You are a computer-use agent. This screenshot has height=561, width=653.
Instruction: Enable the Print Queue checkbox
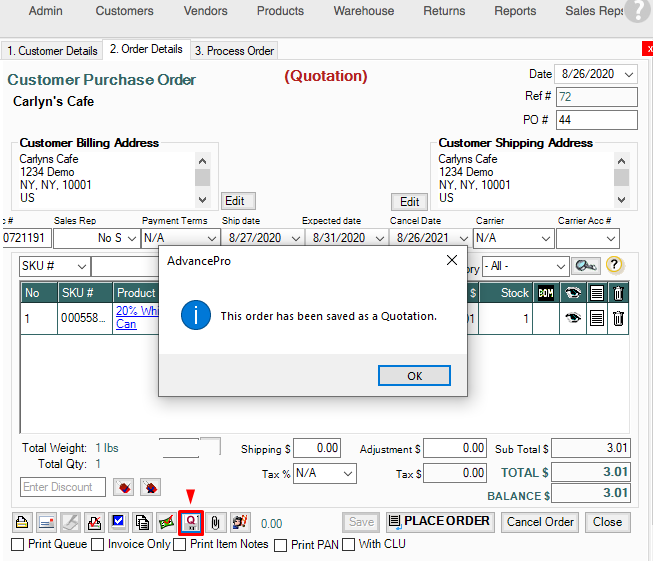(18, 545)
